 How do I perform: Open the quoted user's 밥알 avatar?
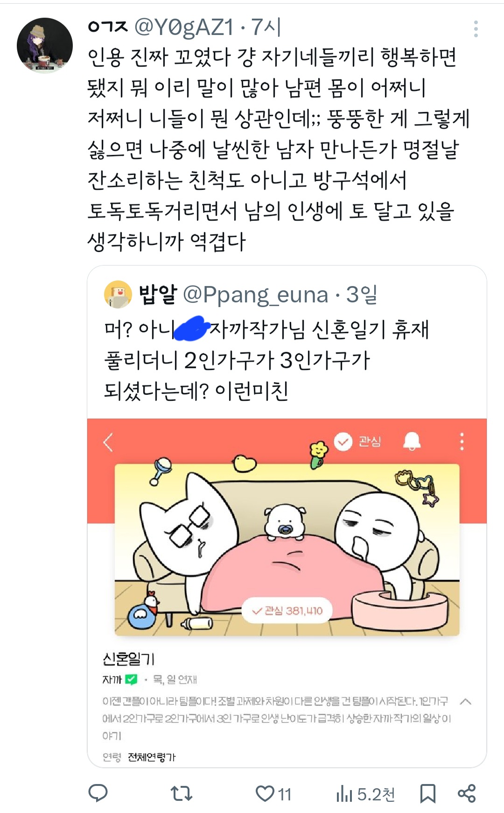[x=118, y=294]
